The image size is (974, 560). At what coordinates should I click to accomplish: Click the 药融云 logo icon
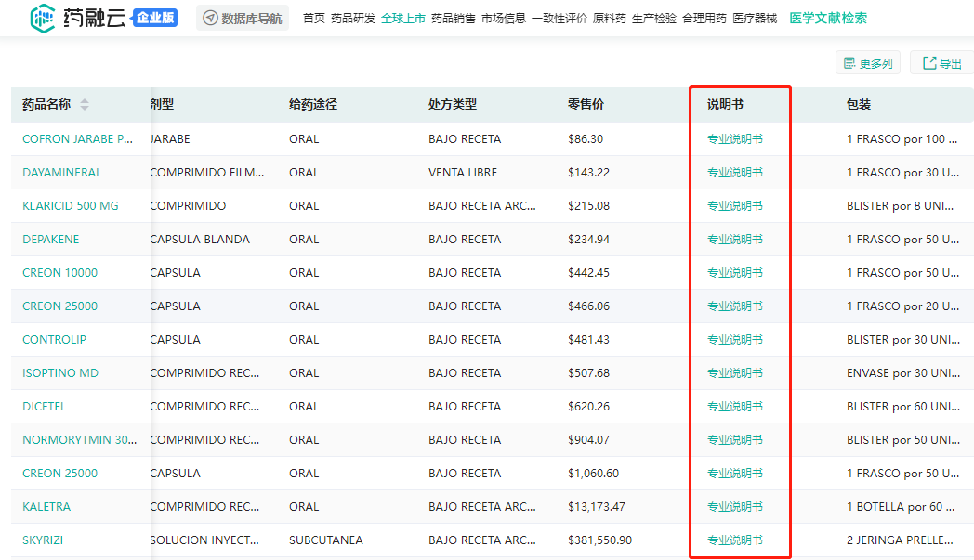coord(42,18)
